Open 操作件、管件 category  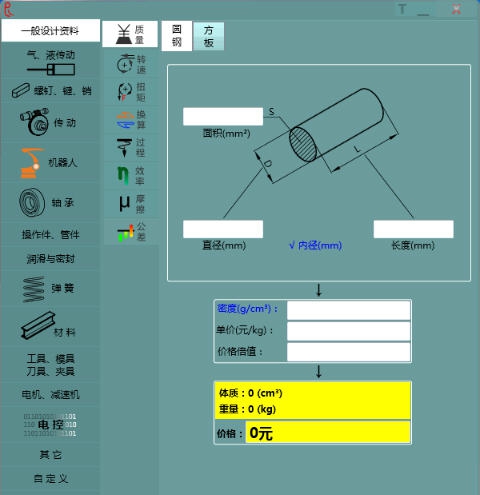click(50, 235)
